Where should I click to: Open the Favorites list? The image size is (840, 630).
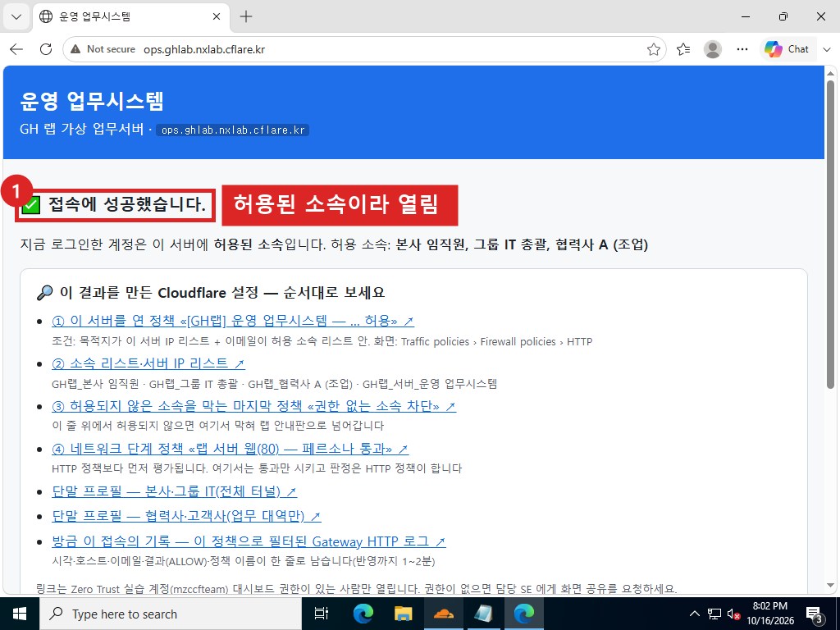pyautogui.click(x=683, y=49)
